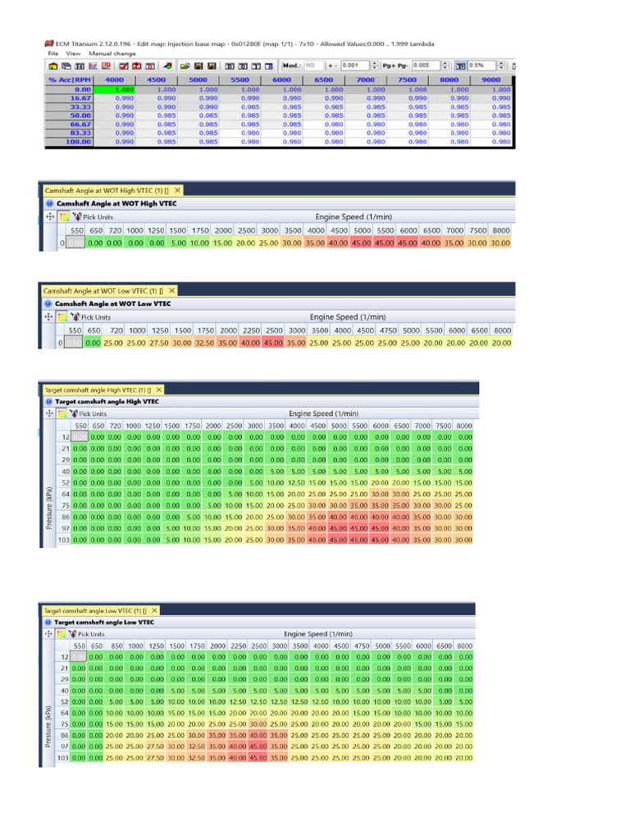Click Pick Units in WOT Low VTEC panel
This screenshot has width=630, height=840.
tap(91, 317)
